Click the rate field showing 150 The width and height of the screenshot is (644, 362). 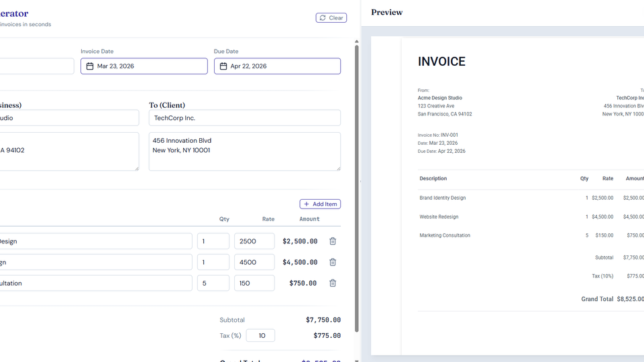254,283
